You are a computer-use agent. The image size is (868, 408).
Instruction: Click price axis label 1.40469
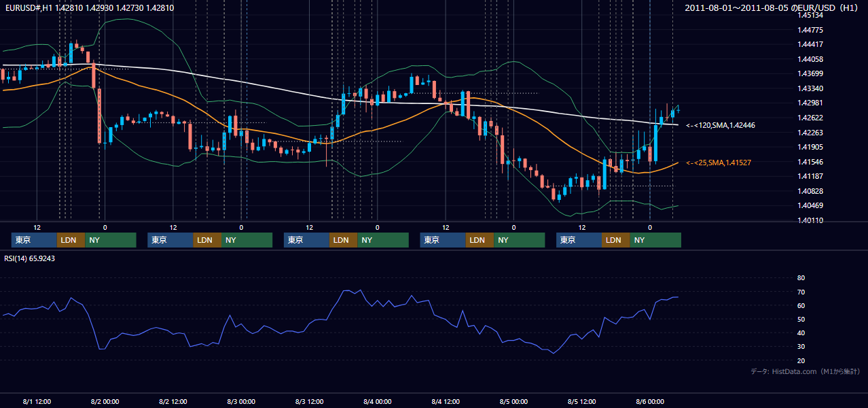[810, 205]
